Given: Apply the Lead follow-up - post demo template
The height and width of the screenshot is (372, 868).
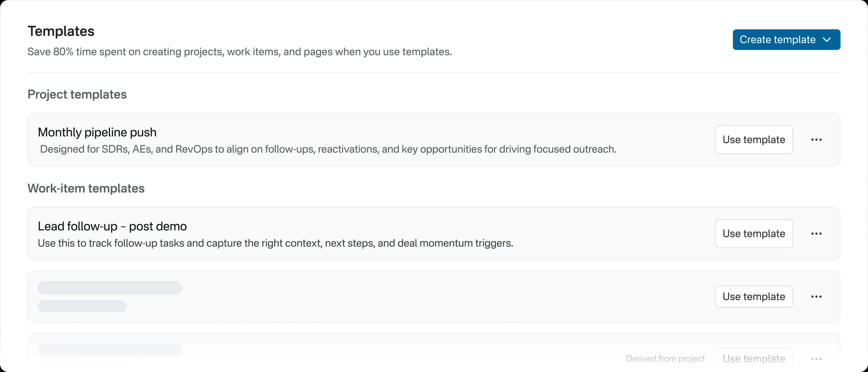Looking at the screenshot, I should pos(754,234).
